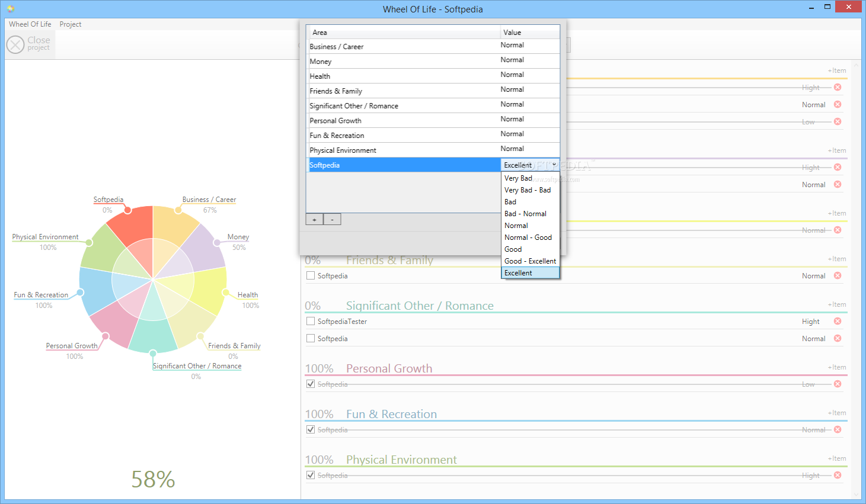This screenshot has width=866, height=504.
Task: Delete Softpedia item under Friends & Family
Action: pyautogui.click(x=838, y=275)
